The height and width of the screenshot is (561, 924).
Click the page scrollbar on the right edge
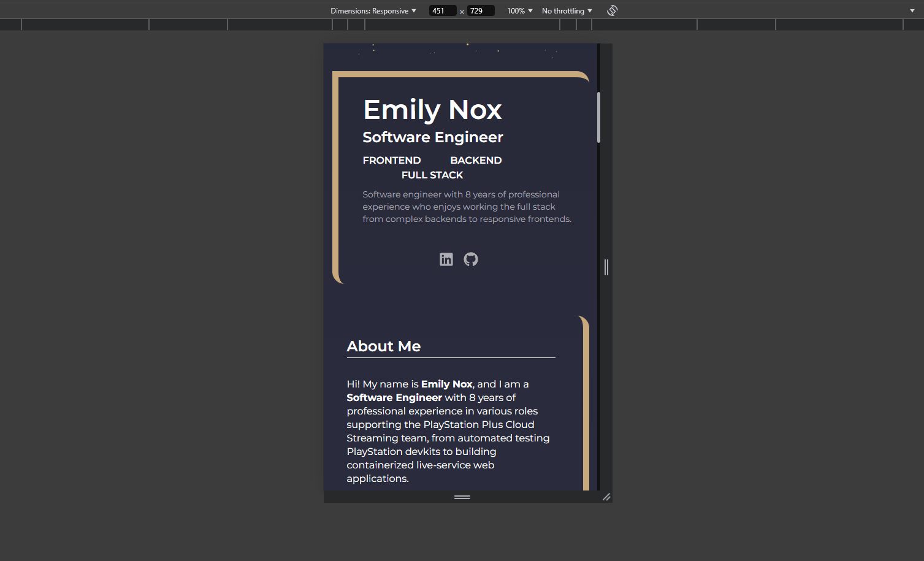point(598,116)
